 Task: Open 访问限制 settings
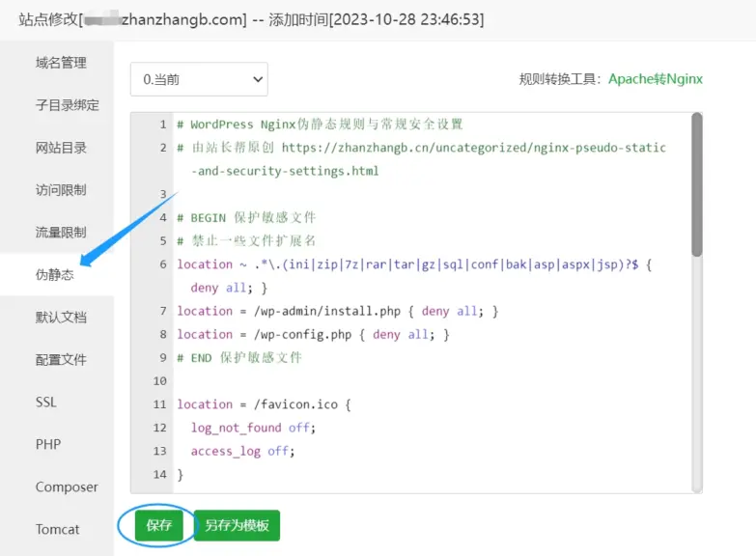pyautogui.click(x=61, y=190)
